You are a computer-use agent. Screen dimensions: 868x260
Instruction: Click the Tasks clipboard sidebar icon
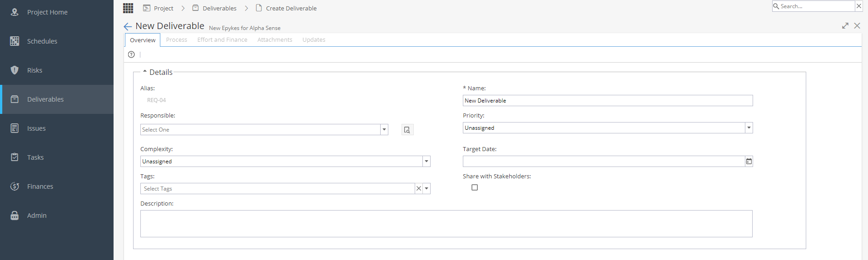tap(15, 157)
